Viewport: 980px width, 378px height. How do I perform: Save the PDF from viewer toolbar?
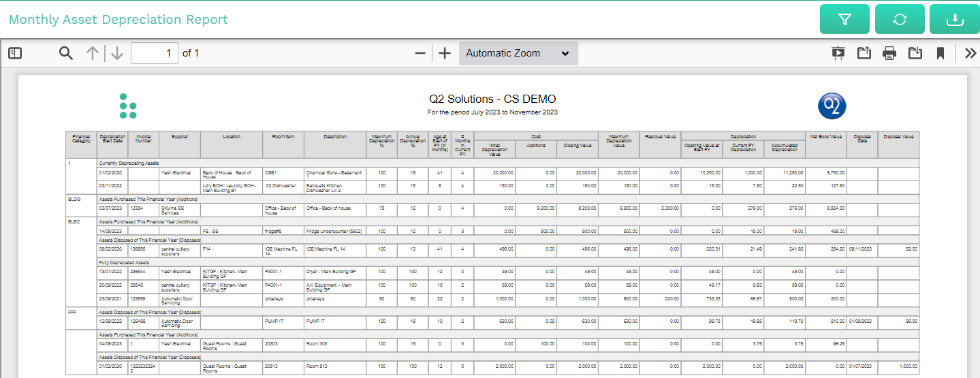click(x=915, y=53)
